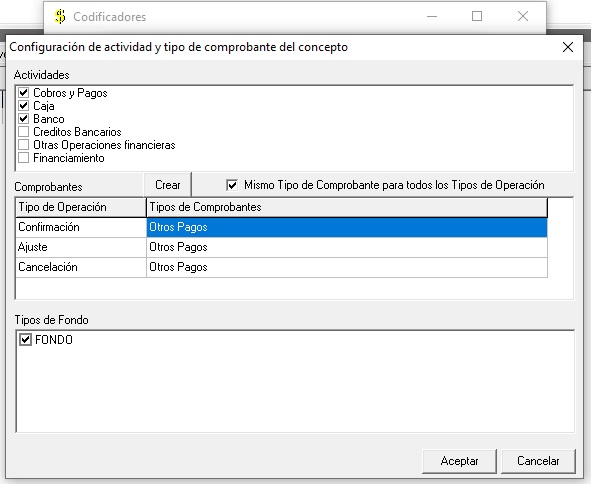Select the Confirmación operation row

pyautogui.click(x=81, y=227)
